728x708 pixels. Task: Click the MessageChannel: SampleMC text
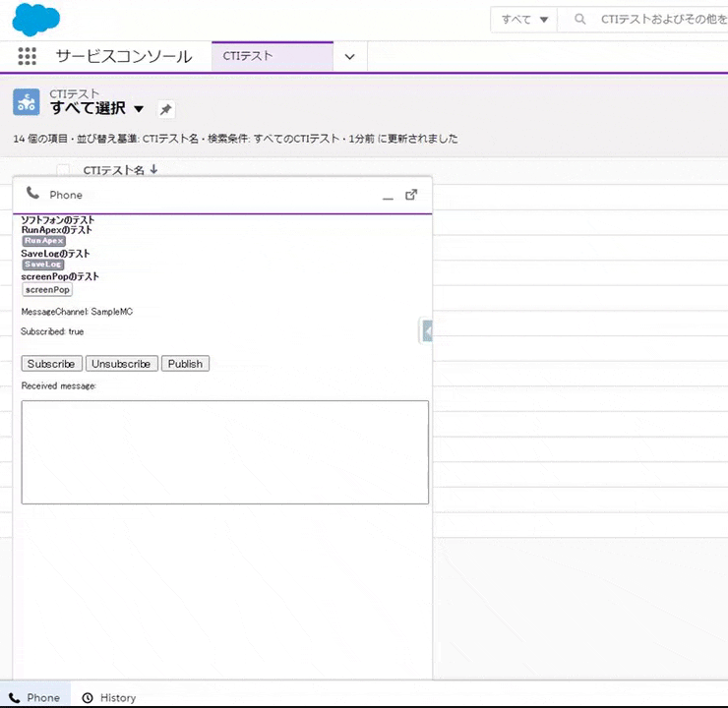[77, 312]
